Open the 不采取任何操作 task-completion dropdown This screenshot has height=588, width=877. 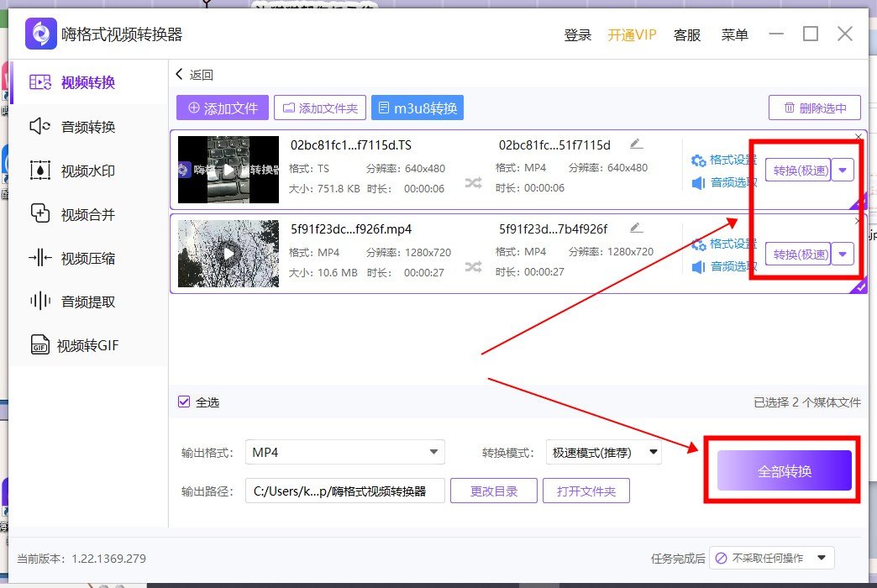[769, 558]
